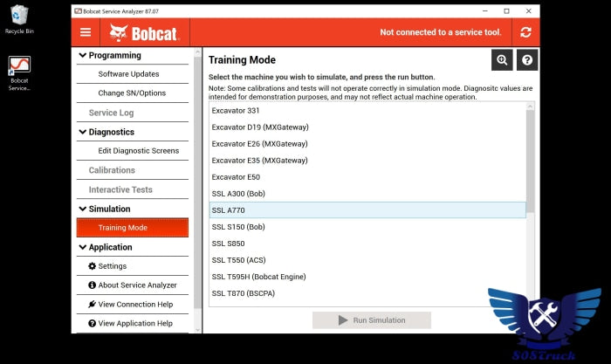Select Software Updates menu item

point(128,74)
